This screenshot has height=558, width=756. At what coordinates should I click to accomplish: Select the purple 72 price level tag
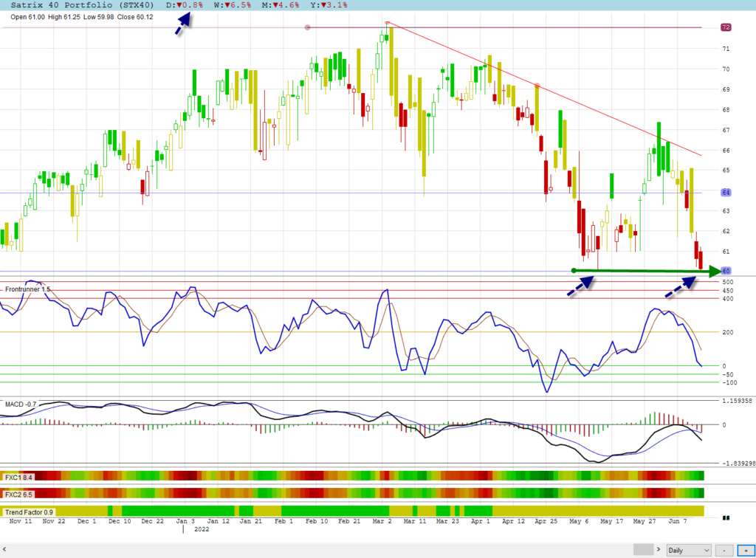point(726,27)
